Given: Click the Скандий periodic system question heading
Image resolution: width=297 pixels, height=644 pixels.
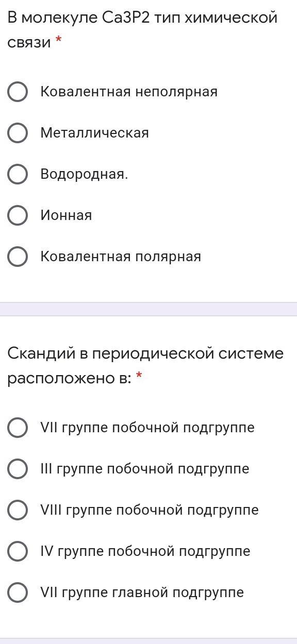Looking at the screenshot, I should [x=145, y=366].
